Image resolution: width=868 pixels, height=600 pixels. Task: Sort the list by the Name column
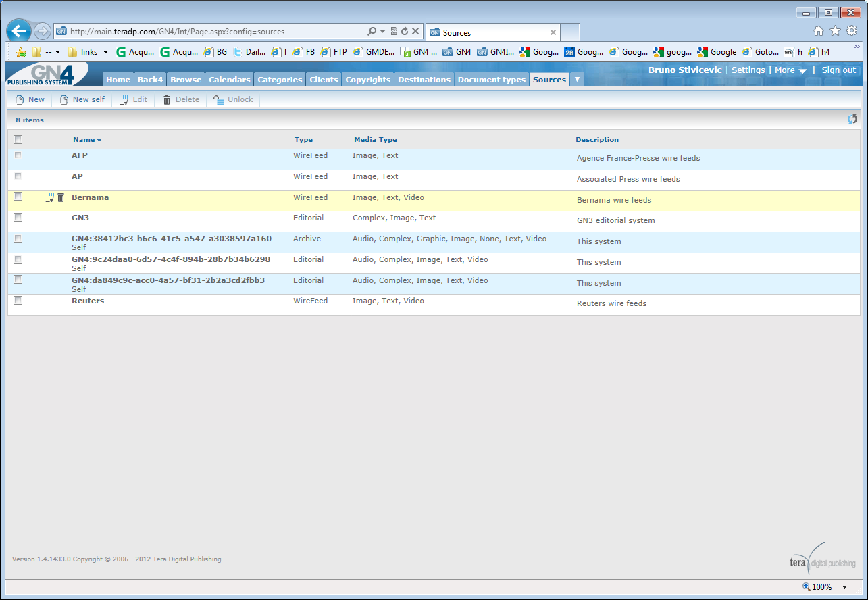(87, 140)
